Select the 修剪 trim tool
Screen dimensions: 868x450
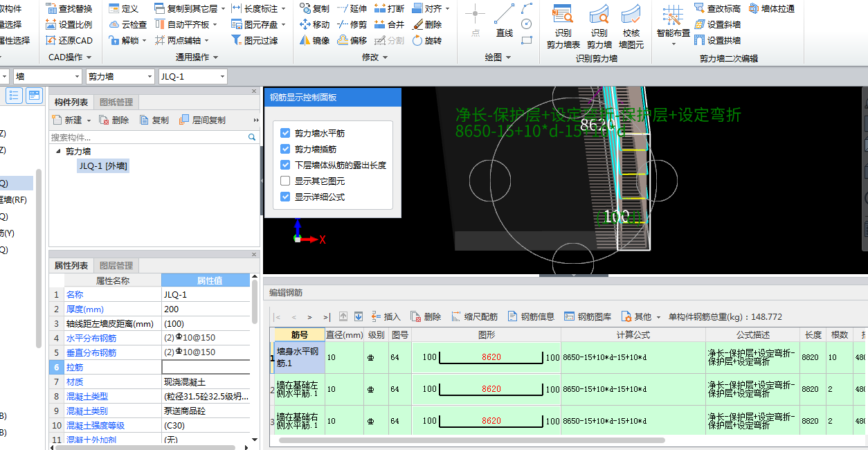pos(352,24)
